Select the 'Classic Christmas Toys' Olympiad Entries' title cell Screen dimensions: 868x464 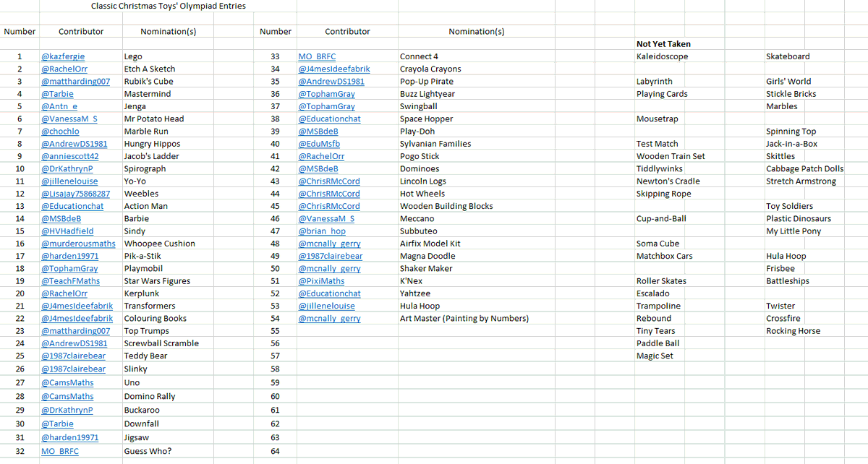tap(168, 6)
